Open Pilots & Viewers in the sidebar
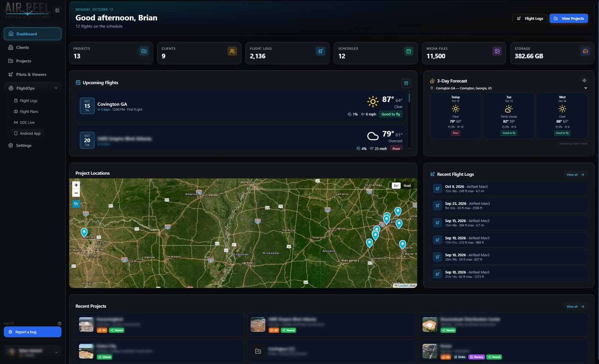 (x=33, y=74)
